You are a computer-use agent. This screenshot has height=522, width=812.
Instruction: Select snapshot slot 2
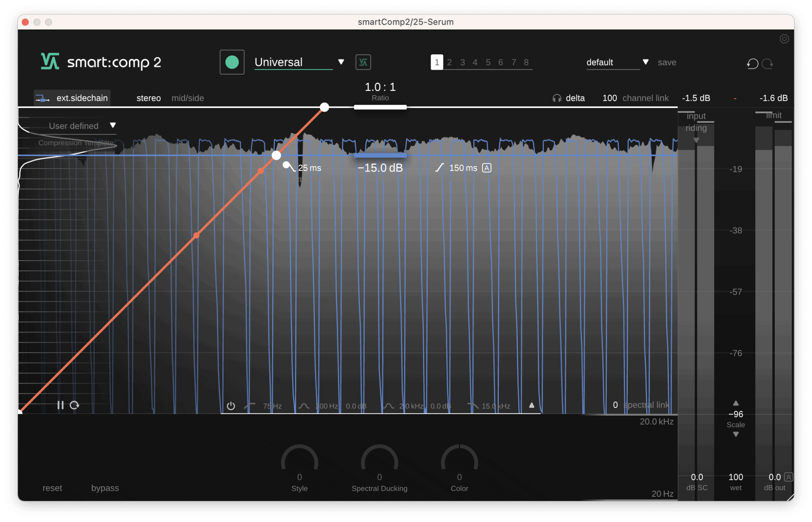click(x=449, y=62)
